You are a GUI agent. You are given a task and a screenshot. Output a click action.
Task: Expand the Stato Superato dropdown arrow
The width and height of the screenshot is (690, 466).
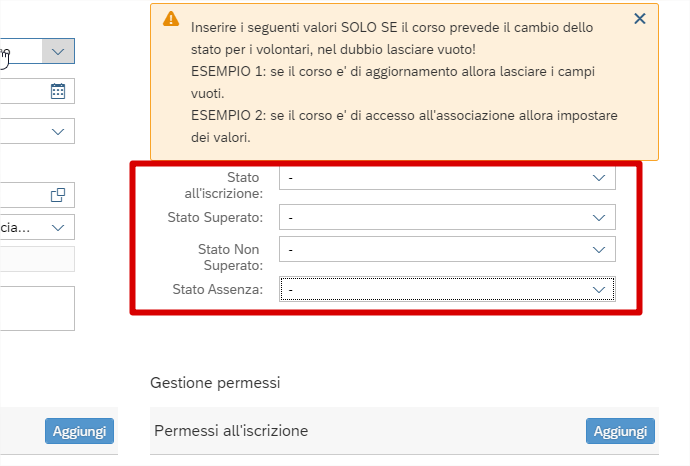coord(599,217)
